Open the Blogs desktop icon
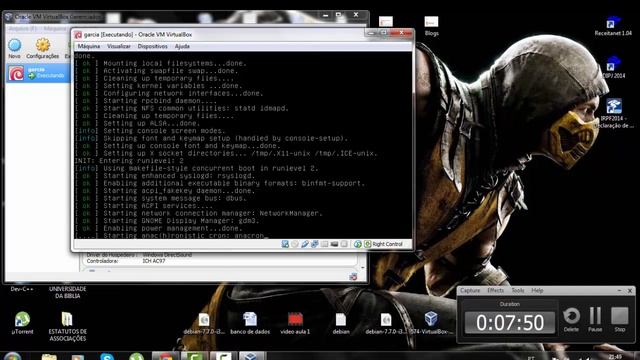The height and width of the screenshot is (360, 640). [x=431, y=26]
